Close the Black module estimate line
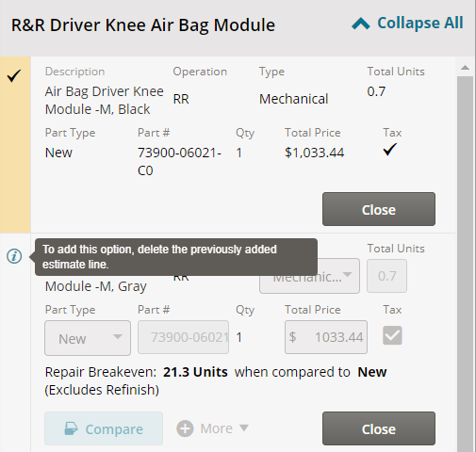This screenshot has width=476, height=452. [x=379, y=209]
